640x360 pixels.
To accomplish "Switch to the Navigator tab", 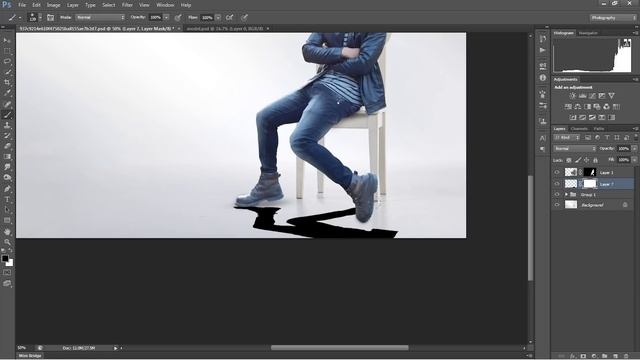I will (588, 33).
